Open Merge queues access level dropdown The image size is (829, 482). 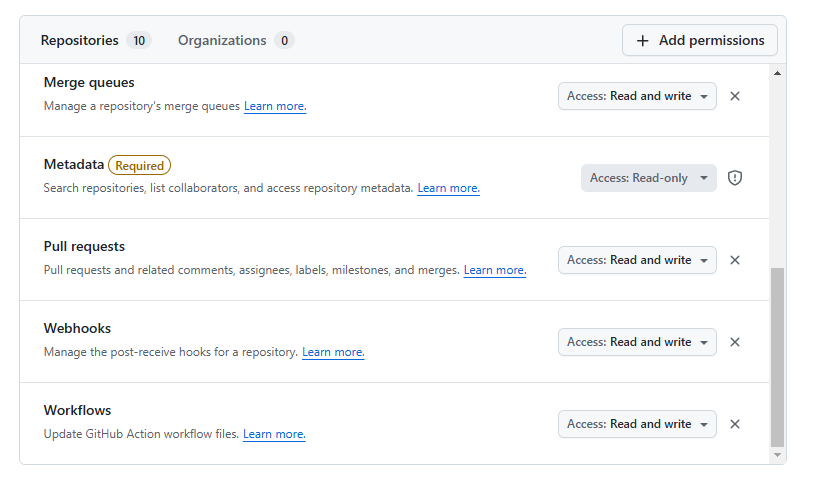[637, 96]
